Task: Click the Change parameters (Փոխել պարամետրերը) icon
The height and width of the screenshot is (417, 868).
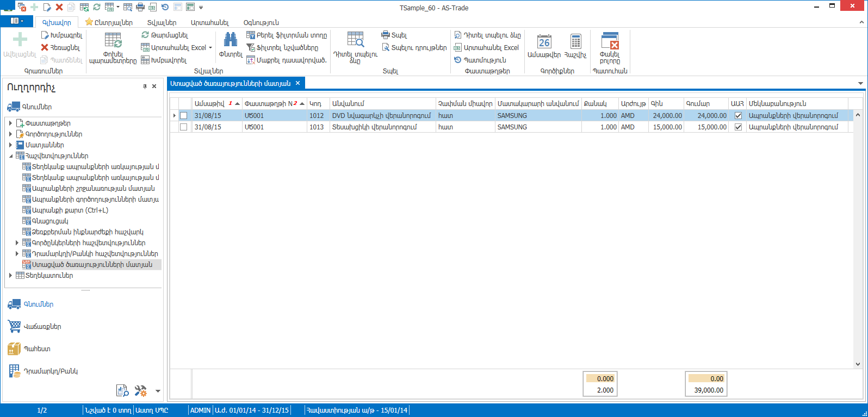Action: pyautogui.click(x=113, y=41)
